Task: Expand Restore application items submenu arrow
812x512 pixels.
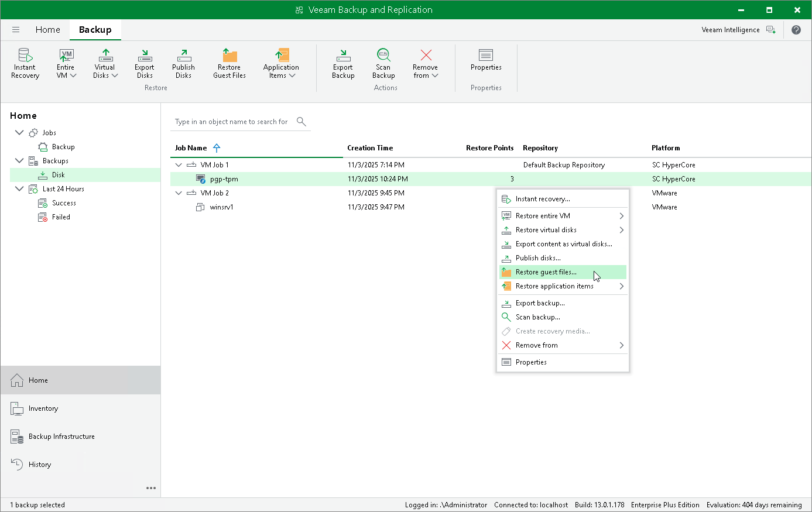Action: click(622, 286)
